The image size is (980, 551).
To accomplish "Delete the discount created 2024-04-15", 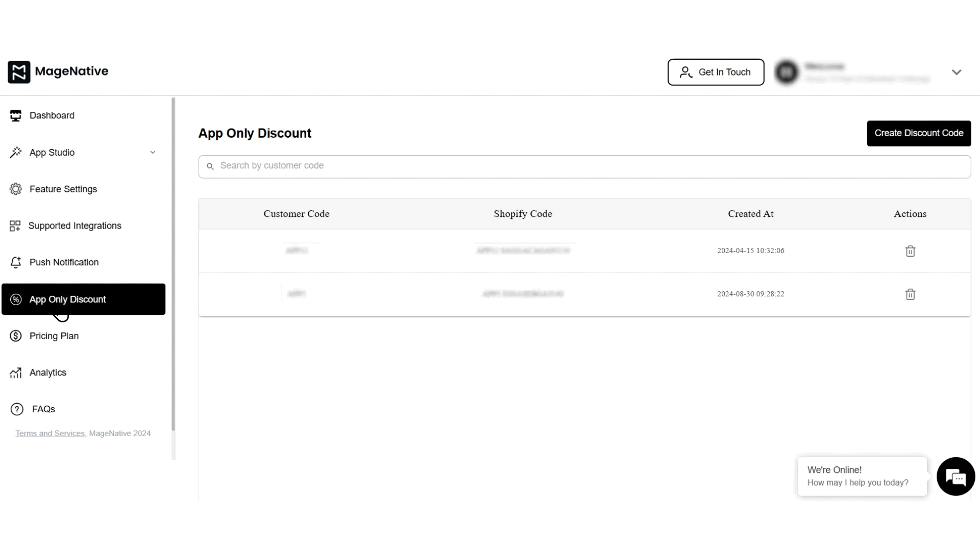I will 911,251.
